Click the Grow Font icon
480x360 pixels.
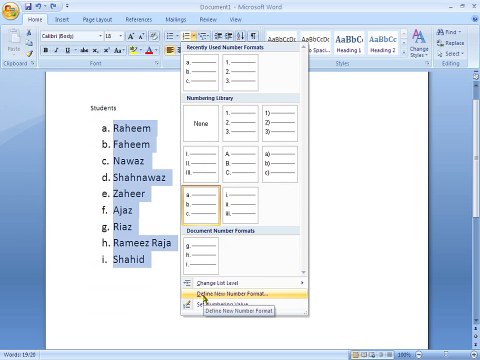pyautogui.click(x=131, y=36)
